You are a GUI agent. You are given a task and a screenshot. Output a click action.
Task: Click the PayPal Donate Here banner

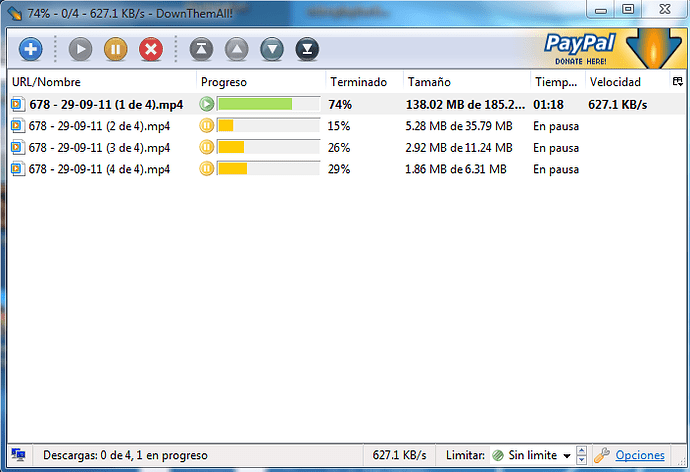609,48
